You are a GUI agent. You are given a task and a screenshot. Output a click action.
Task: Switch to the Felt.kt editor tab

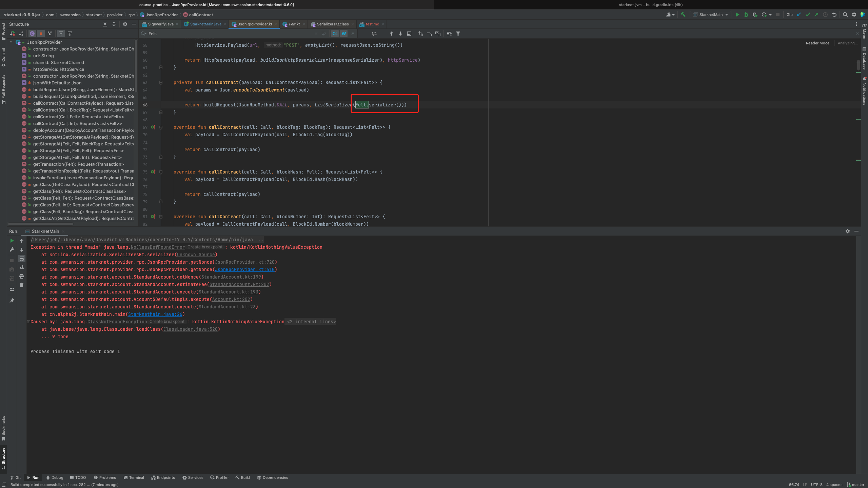point(293,24)
